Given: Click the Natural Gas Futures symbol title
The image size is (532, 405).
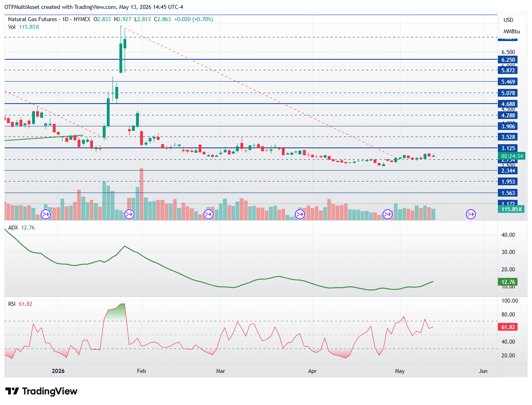Looking at the screenshot, I should 33,19.
